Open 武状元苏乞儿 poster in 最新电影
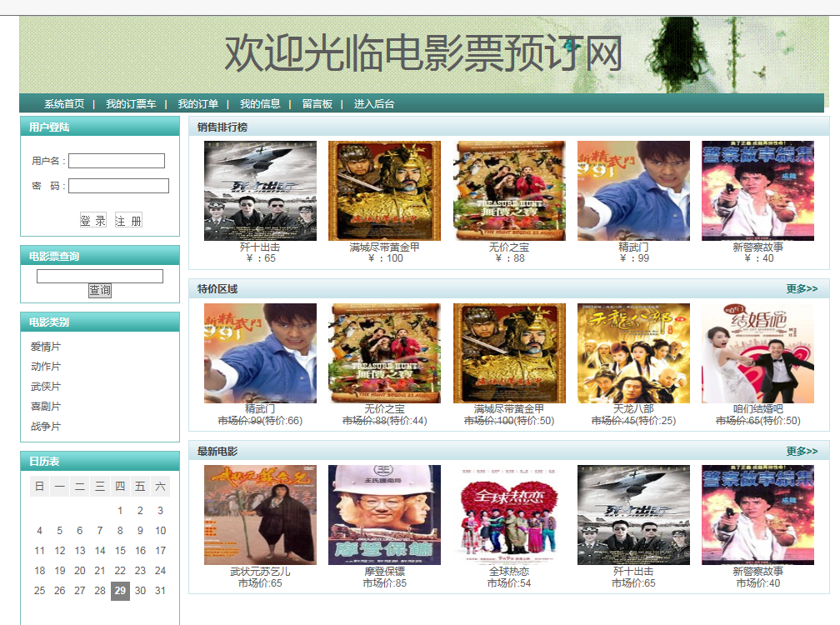The image size is (840, 625). (x=260, y=515)
